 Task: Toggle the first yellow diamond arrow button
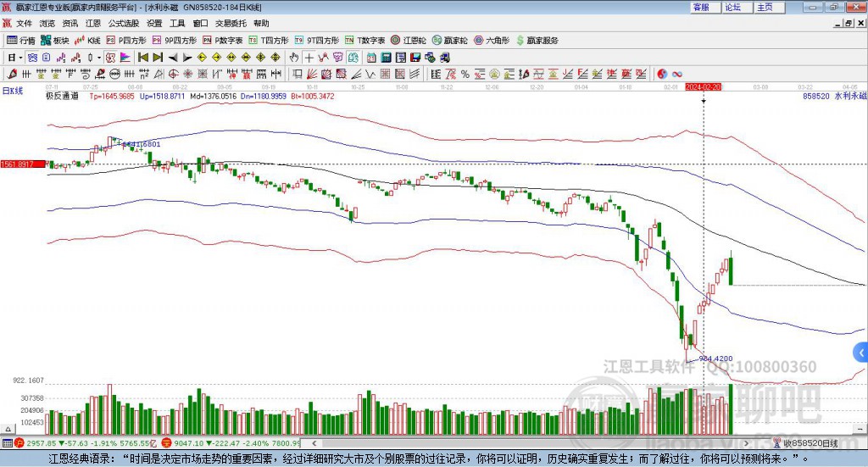202,58
